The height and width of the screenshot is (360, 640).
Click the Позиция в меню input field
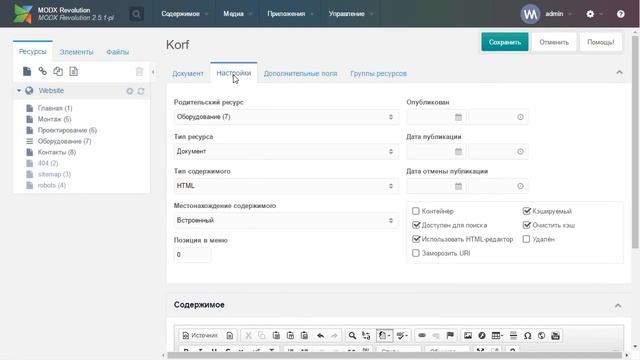192,255
